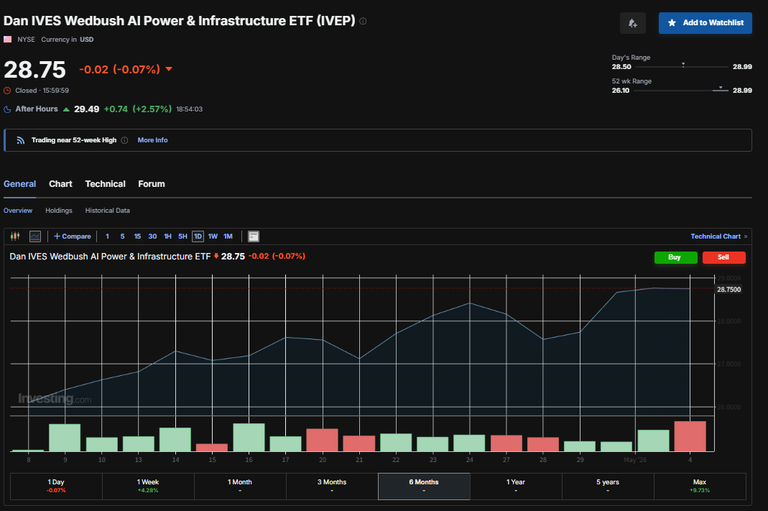Click the 28.7500 price label on chart axis
This screenshot has height=511, width=768.
pos(729,290)
